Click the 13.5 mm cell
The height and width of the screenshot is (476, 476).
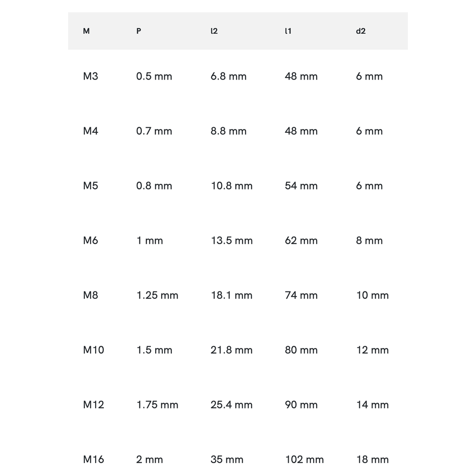231,240
